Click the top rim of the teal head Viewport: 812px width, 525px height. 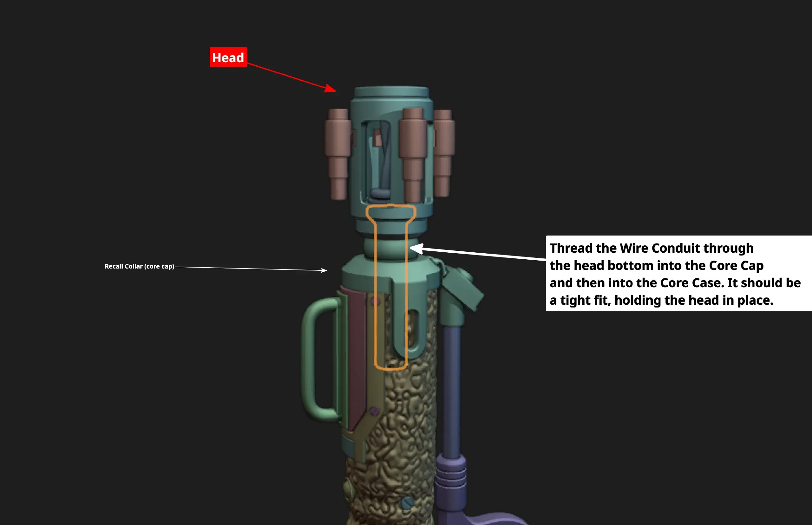coord(391,92)
